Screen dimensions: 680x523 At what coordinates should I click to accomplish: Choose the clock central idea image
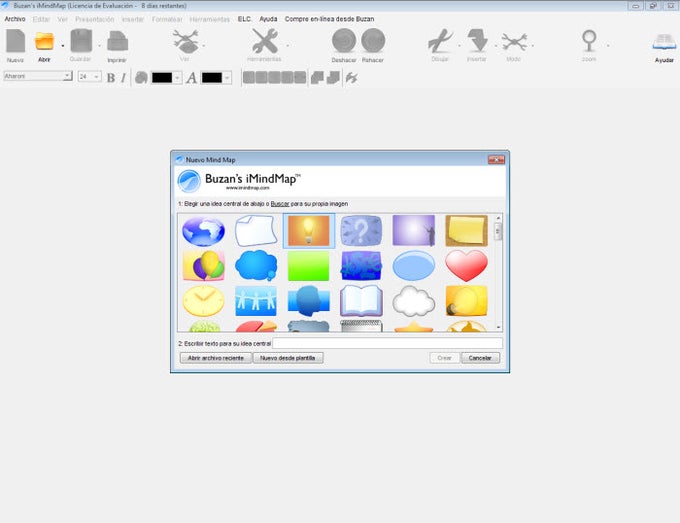203,301
